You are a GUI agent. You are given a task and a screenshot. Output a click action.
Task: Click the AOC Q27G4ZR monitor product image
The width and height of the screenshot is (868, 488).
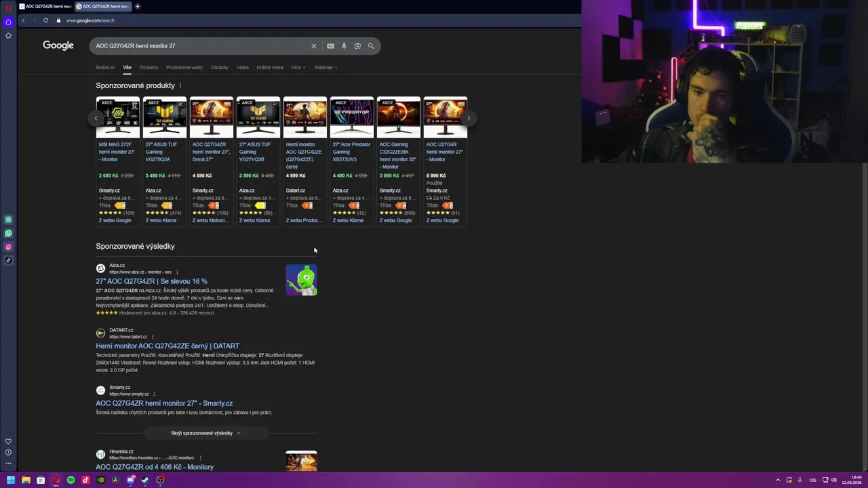tap(212, 117)
